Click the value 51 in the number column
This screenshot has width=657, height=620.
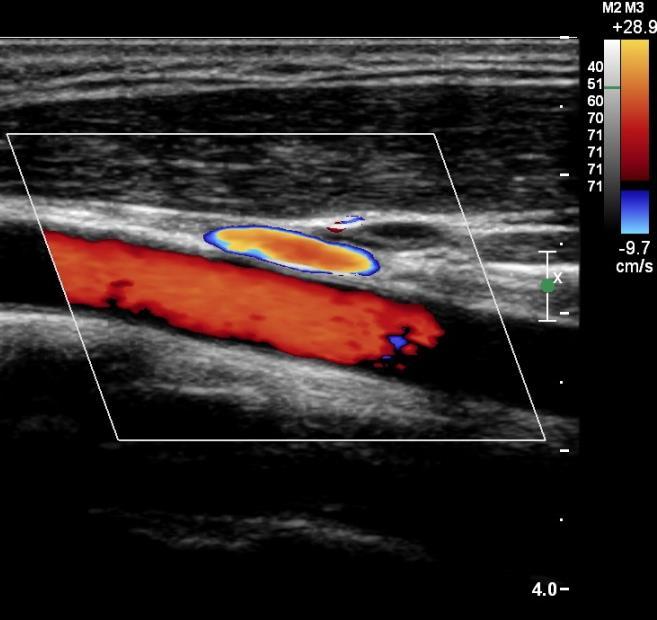coord(595,84)
